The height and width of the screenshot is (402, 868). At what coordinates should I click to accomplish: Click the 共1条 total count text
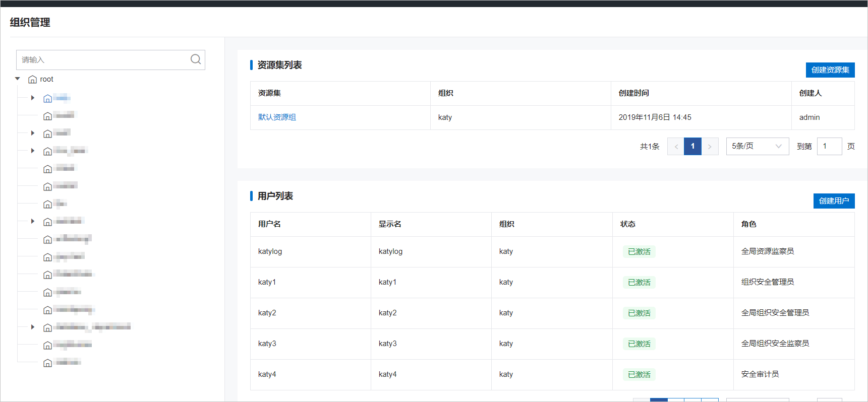click(650, 146)
